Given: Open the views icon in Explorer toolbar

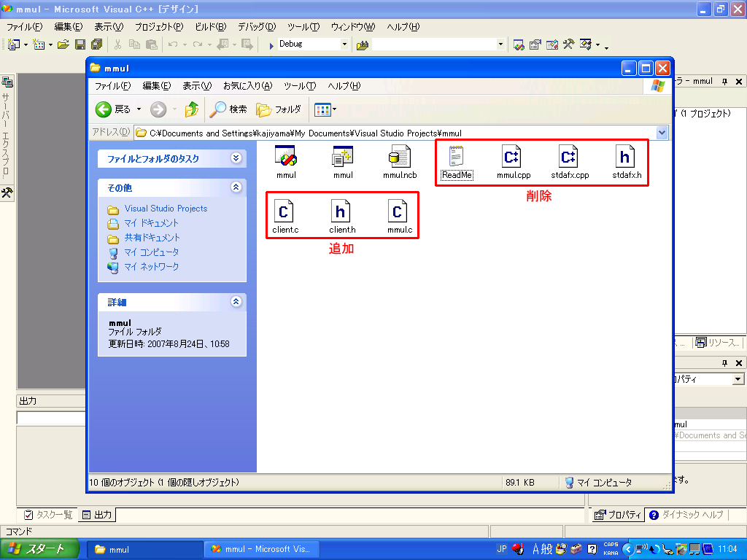Looking at the screenshot, I should [322, 109].
